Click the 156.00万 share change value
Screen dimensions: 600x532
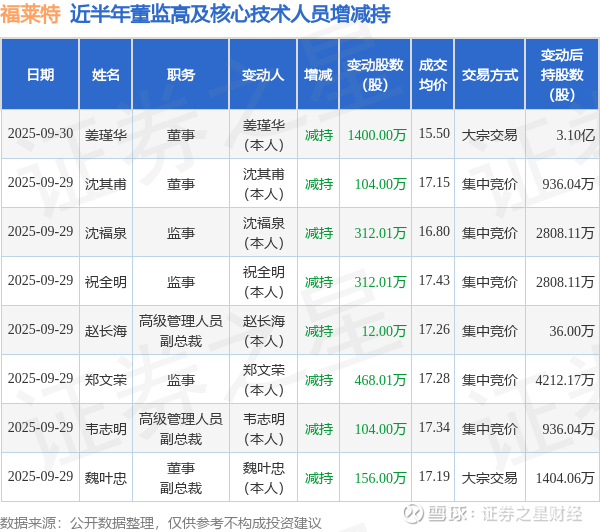point(380,478)
